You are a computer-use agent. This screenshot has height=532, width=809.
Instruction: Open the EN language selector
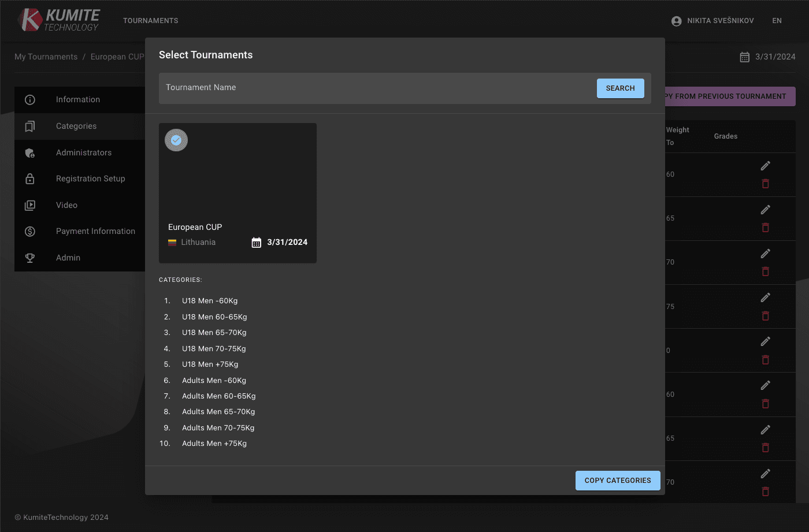pos(777,20)
